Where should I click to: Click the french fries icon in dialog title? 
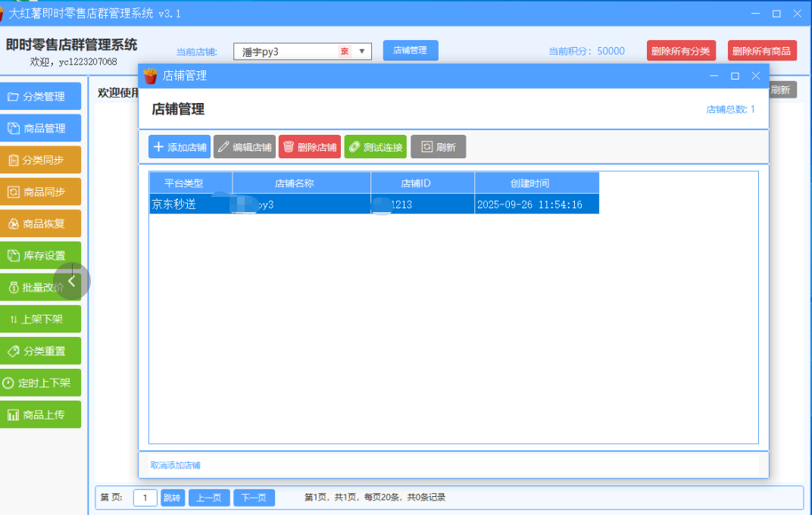(x=150, y=76)
